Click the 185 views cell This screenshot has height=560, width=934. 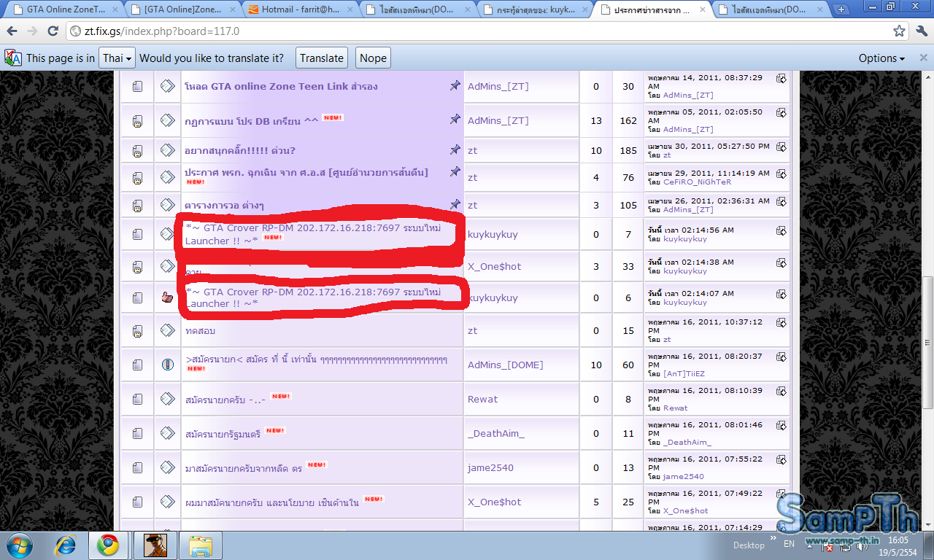(628, 151)
